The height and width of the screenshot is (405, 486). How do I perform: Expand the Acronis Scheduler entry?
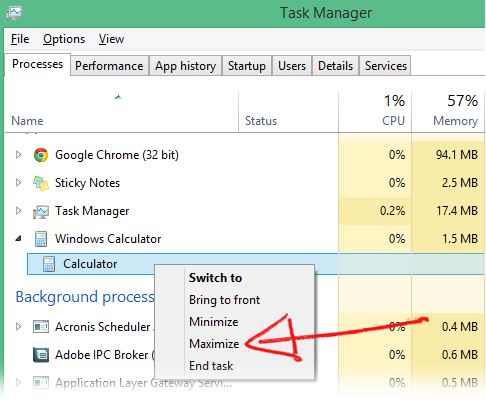pos(18,327)
